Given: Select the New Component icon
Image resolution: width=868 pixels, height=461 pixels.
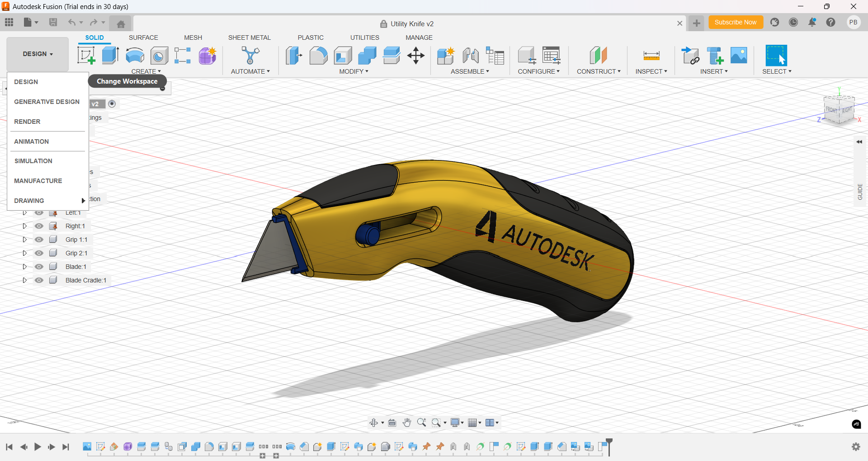Looking at the screenshot, I should [x=446, y=56].
